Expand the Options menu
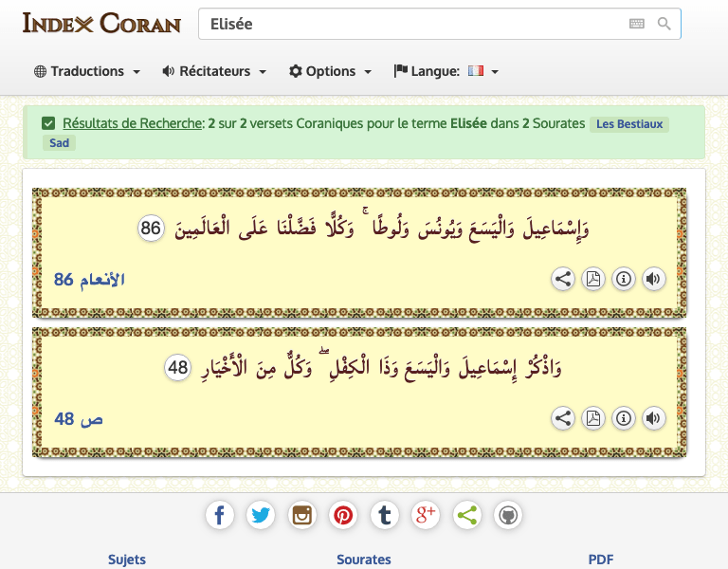Image resolution: width=728 pixels, height=569 pixels. (330, 71)
